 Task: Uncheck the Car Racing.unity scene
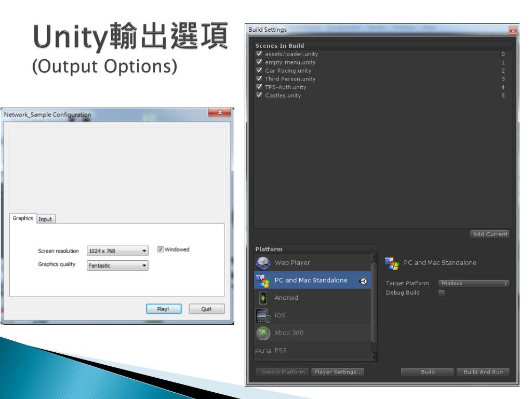[259, 70]
